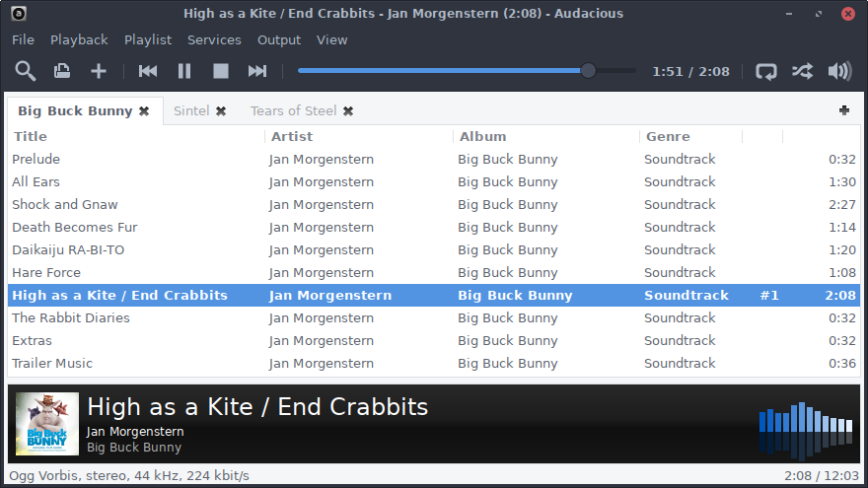Viewport: 868px width, 488px height.
Task: Click the open files toolbar icon
Action: click(x=62, y=71)
